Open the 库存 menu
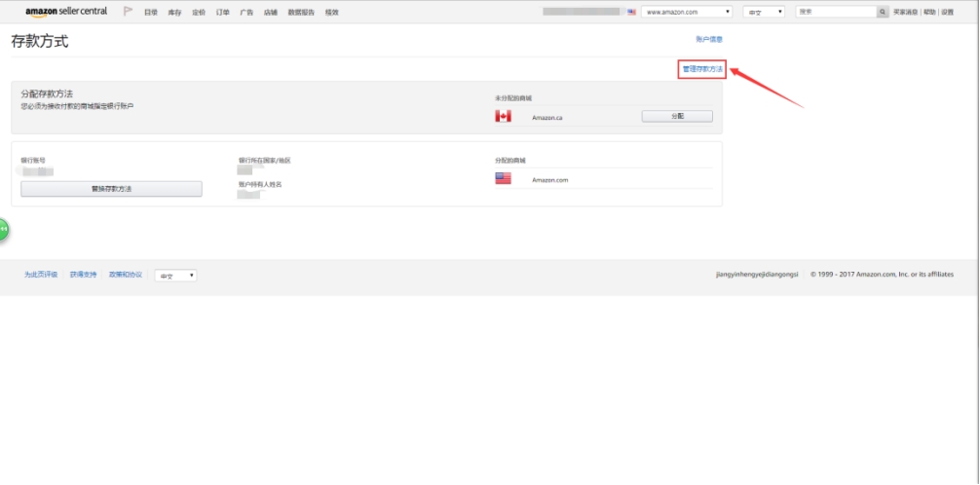Screen dimensions: 980x485 (175, 12)
